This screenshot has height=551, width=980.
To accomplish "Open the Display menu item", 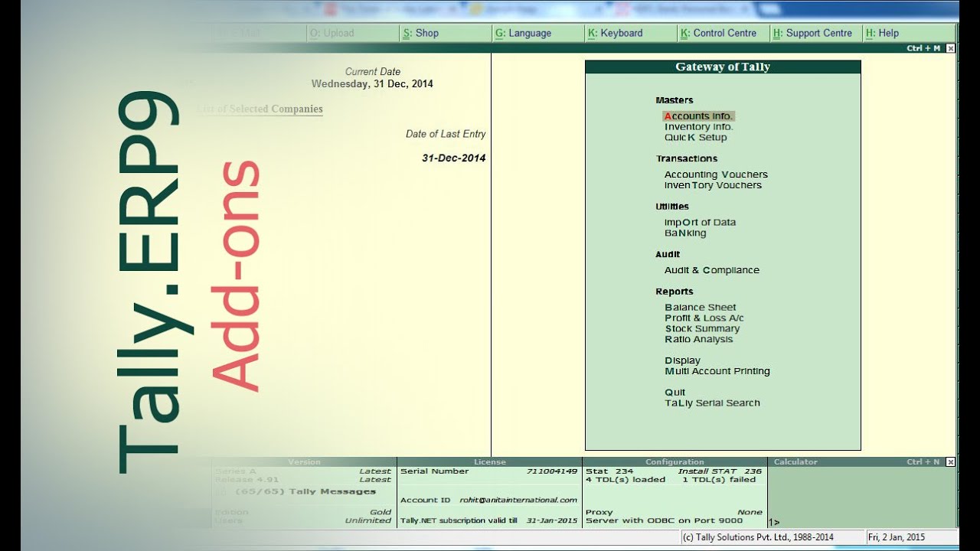I will (x=682, y=360).
